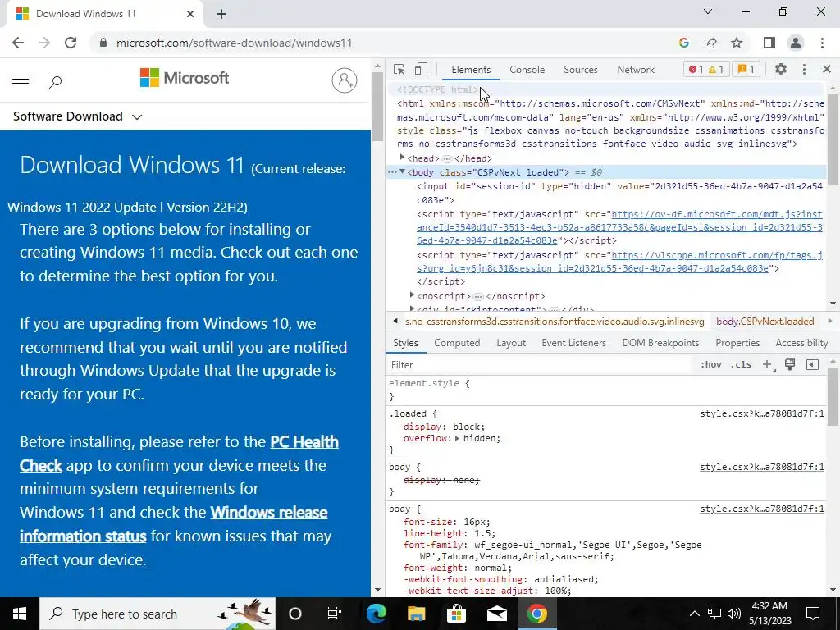This screenshot has width=840, height=630.
Task: Open the tab search dropdown chevron
Action: (x=708, y=11)
